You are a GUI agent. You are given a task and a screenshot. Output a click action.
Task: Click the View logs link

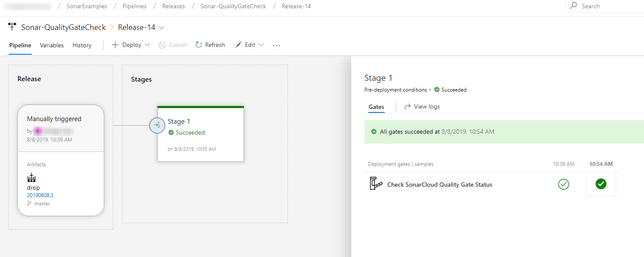coord(427,107)
